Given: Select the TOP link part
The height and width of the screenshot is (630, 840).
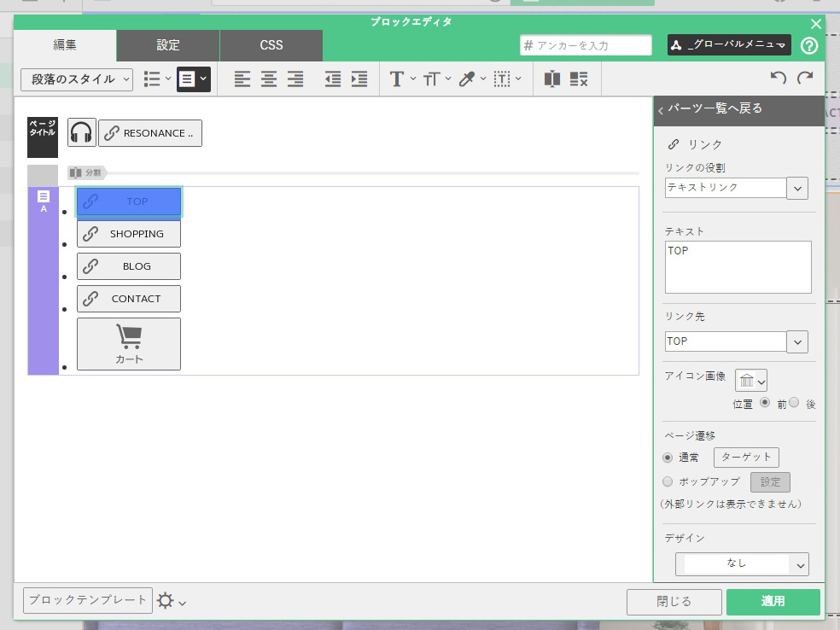Looking at the screenshot, I should [129, 201].
